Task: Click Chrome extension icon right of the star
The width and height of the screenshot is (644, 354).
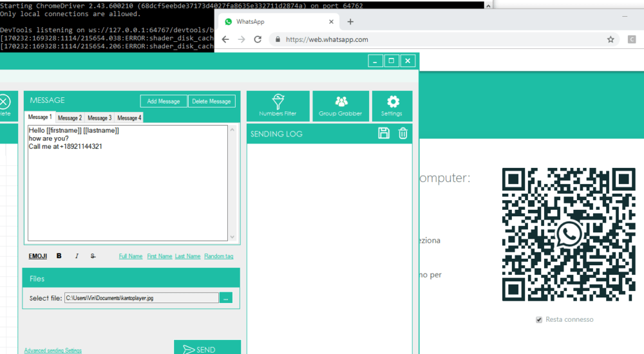Action: (632, 39)
